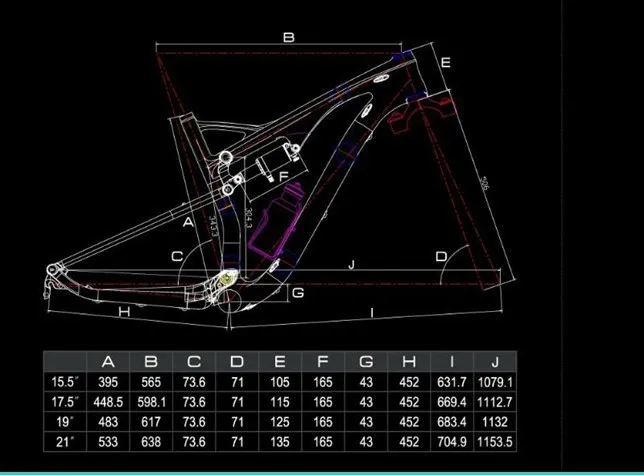
Task: Click the D head angle label in the diagram
Action: (x=441, y=257)
